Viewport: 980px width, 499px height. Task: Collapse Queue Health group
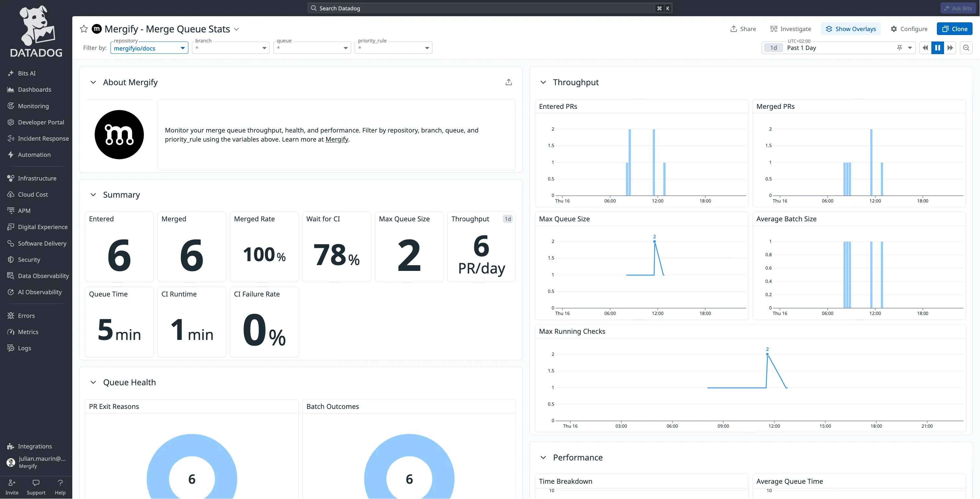pos(93,382)
